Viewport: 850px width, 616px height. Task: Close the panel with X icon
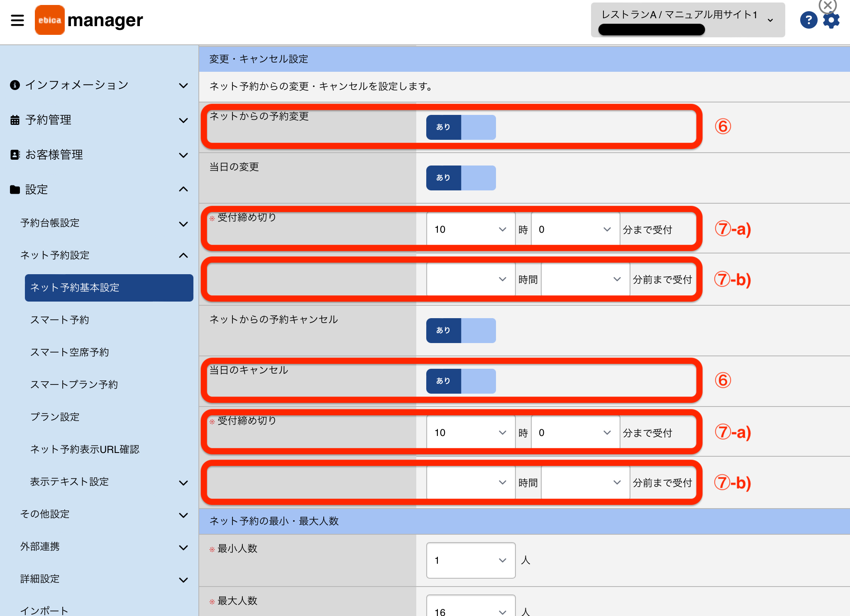coord(827,6)
